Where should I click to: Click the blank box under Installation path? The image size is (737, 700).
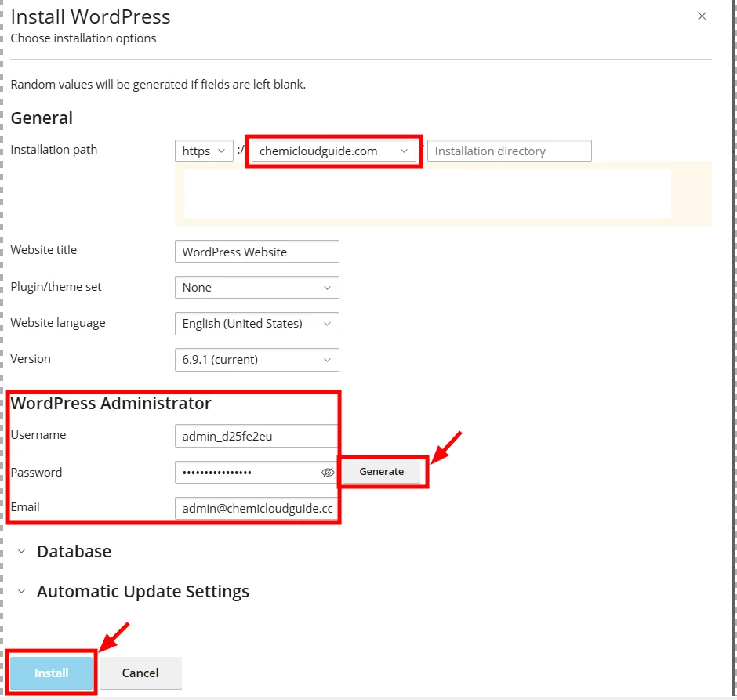(x=427, y=193)
